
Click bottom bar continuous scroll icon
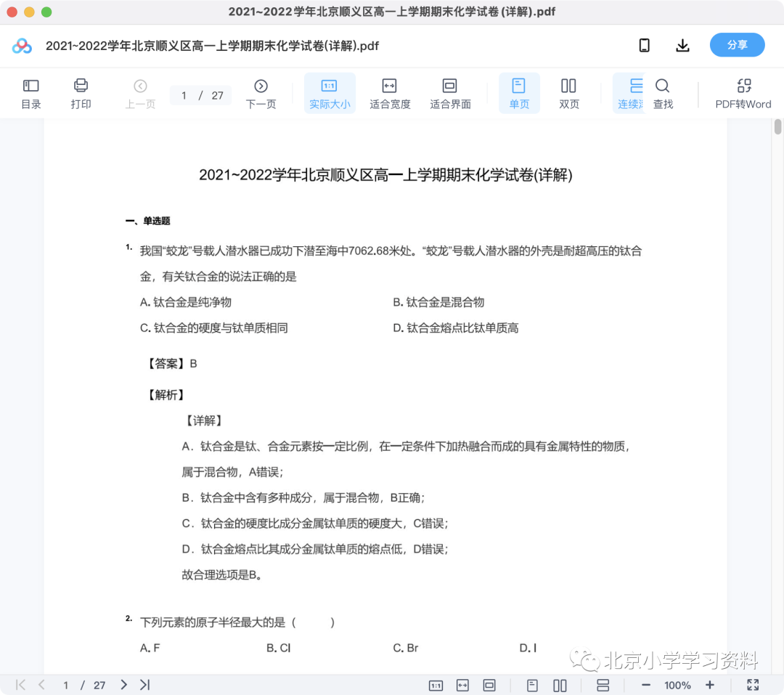pyautogui.click(x=603, y=686)
